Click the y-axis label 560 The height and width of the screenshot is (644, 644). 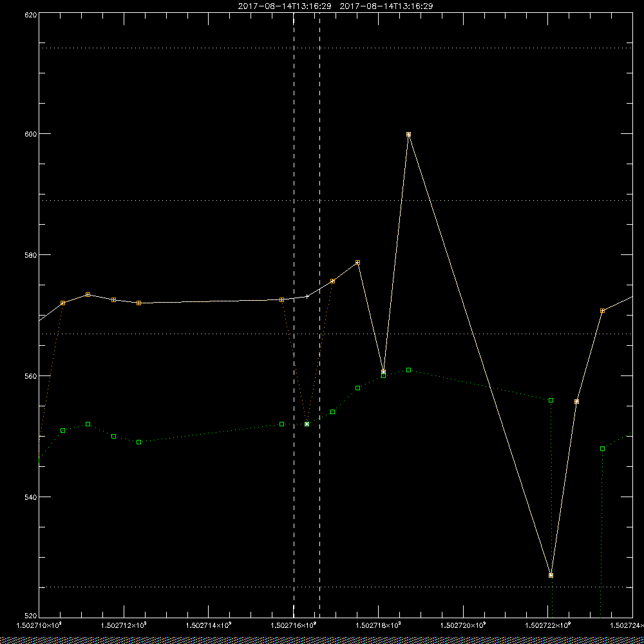[x=31, y=376]
